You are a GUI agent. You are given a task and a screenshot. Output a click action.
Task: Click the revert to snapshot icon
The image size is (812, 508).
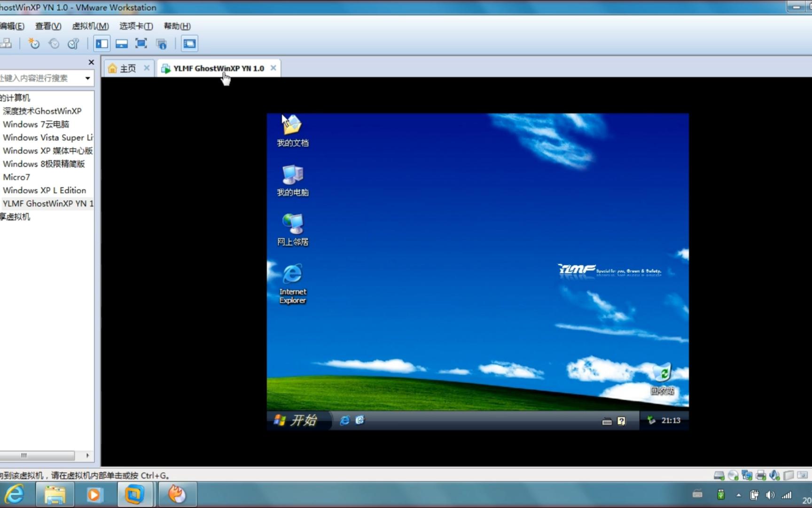pyautogui.click(x=54, y=44)
